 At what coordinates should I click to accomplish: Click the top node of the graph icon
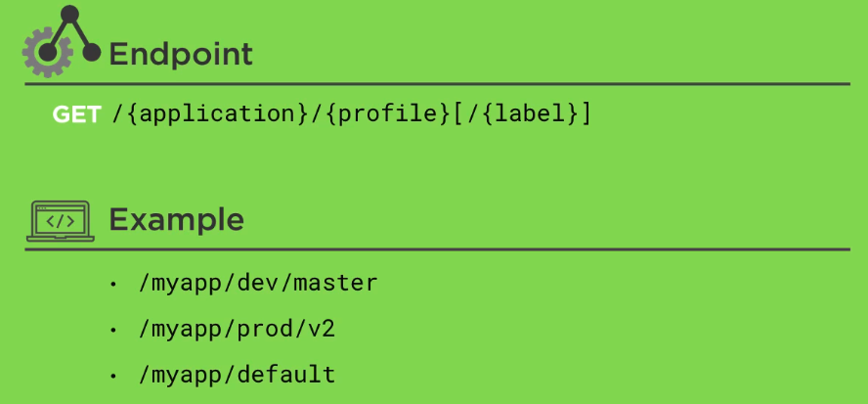pos(69,15)
